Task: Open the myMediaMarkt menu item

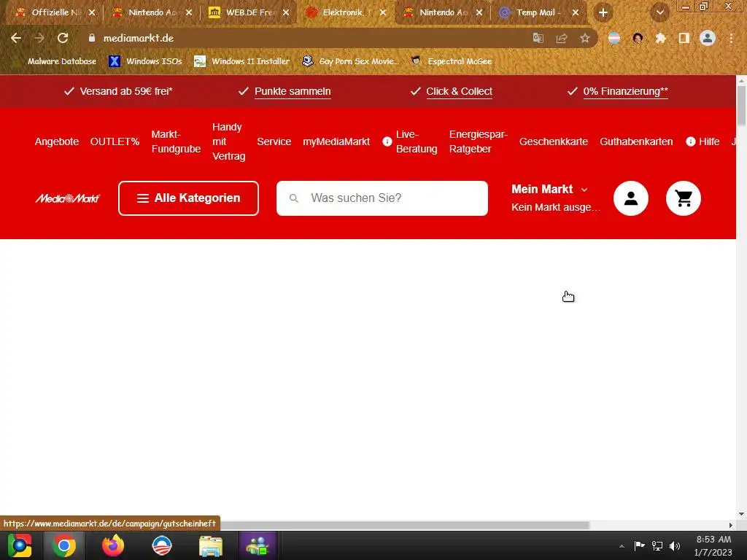Action: (336, 141)
